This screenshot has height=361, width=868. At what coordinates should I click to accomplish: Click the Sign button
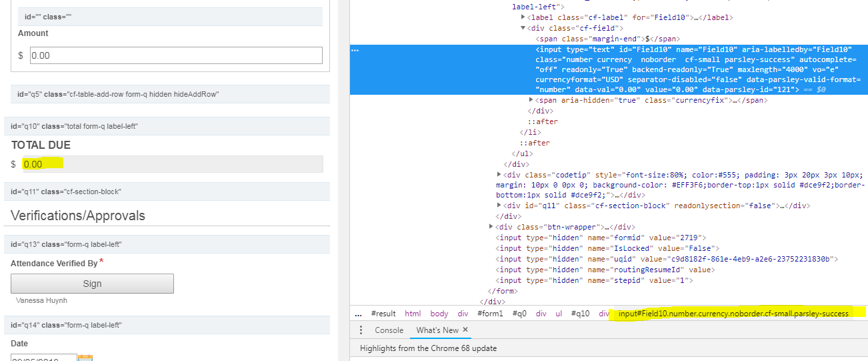click(x=92, y=284)
